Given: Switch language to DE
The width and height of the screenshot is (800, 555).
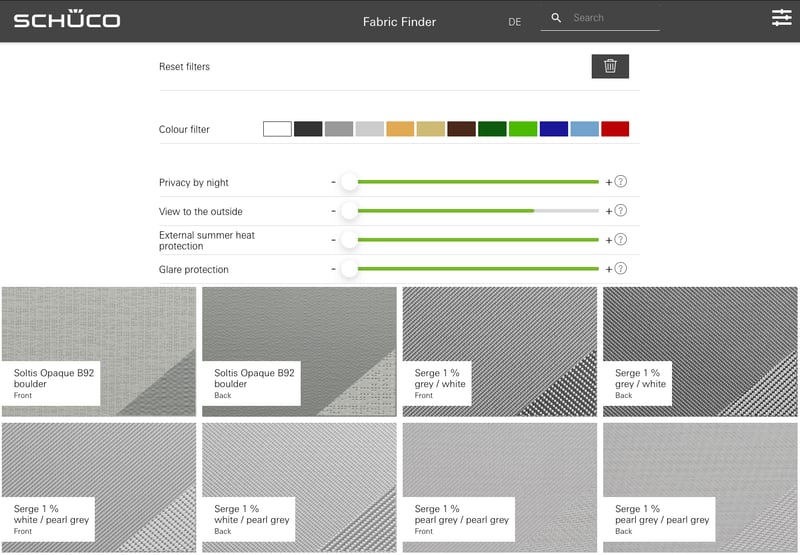Looking at the screenshot, I should (x=514, y=22).
